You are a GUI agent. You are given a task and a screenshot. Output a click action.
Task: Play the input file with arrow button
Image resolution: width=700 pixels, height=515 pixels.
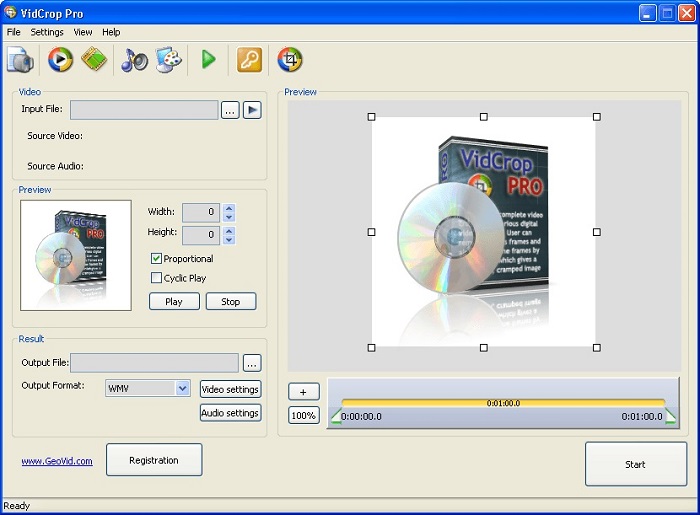click(x=252, y=110)
